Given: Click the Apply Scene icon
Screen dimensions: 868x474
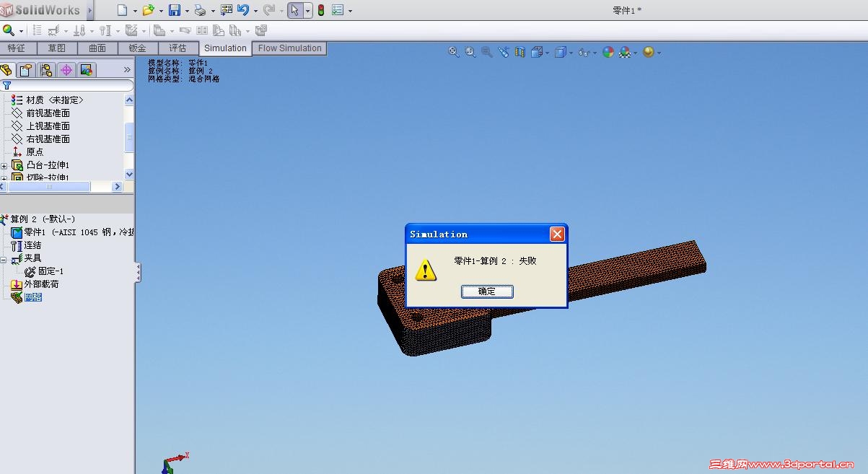Looking at the screenshot, I should click(625, 52).
